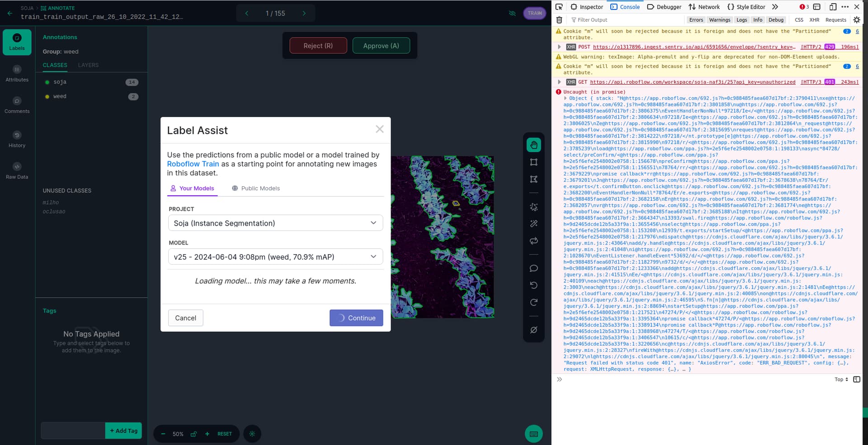
Task: Click Cancel in Label Assist dialog
Action: point(186,318)
